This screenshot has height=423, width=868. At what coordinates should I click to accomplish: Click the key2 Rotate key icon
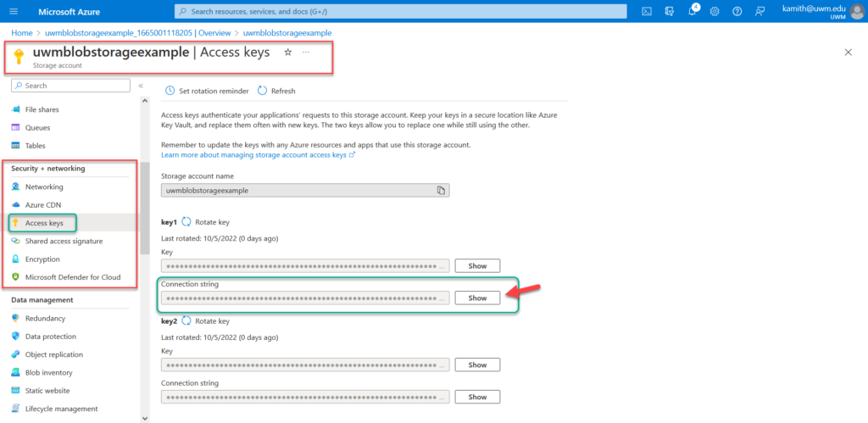pyautogui.click(x=186, y=320)
